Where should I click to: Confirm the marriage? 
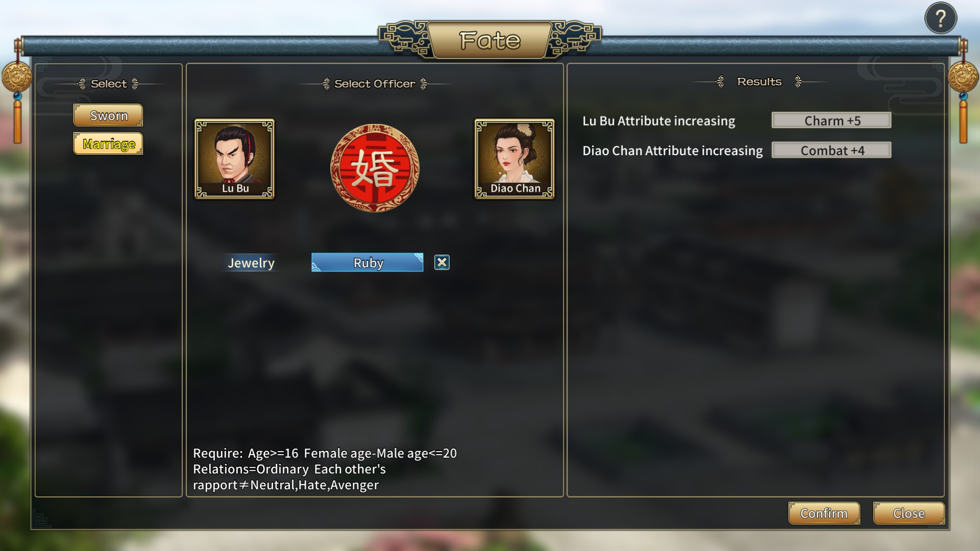pos(824,513)
